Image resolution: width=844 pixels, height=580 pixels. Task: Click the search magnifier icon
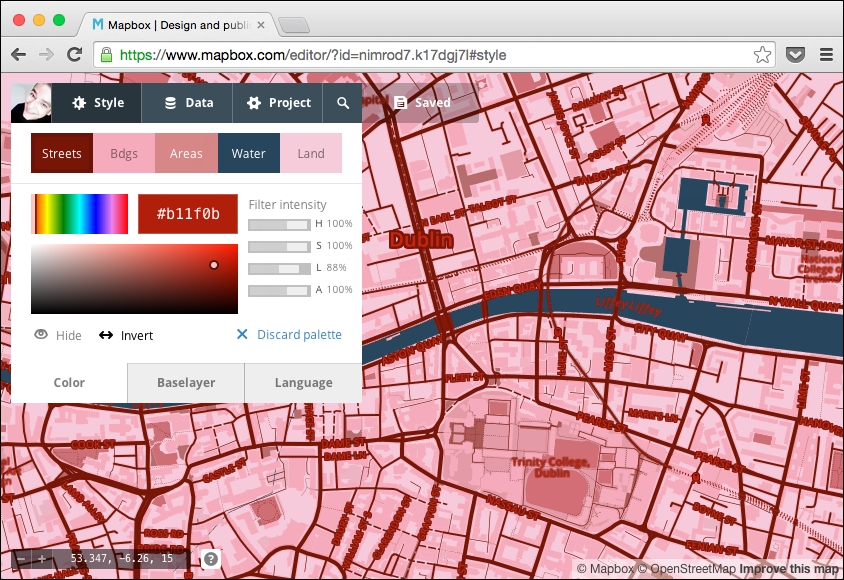(343, 102)
